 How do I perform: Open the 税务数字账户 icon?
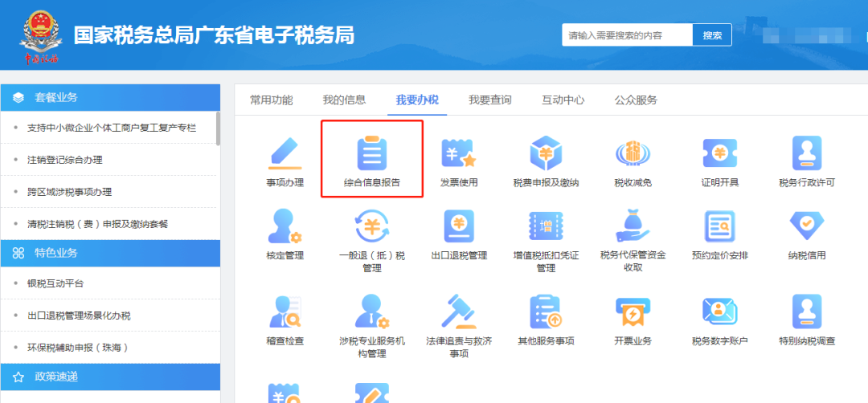[x=719, y=311]
